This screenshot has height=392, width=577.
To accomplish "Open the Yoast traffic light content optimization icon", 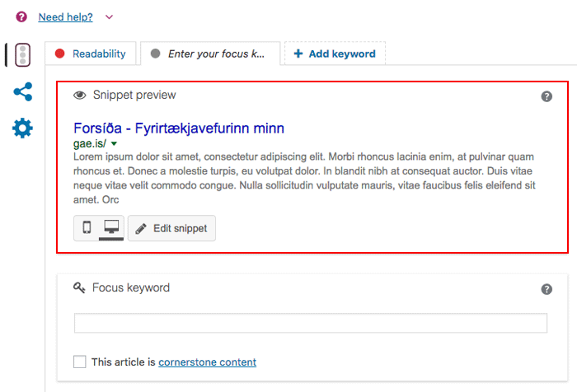I will [22, 54].
